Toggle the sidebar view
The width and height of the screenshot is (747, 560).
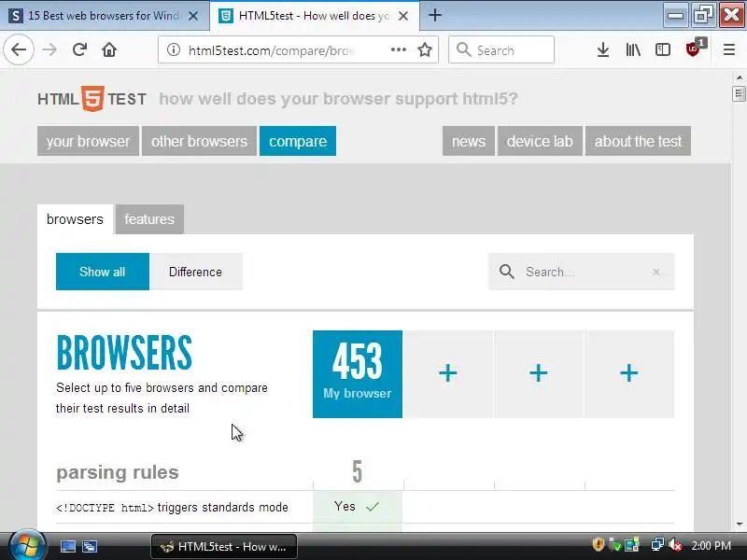[663, 49]
